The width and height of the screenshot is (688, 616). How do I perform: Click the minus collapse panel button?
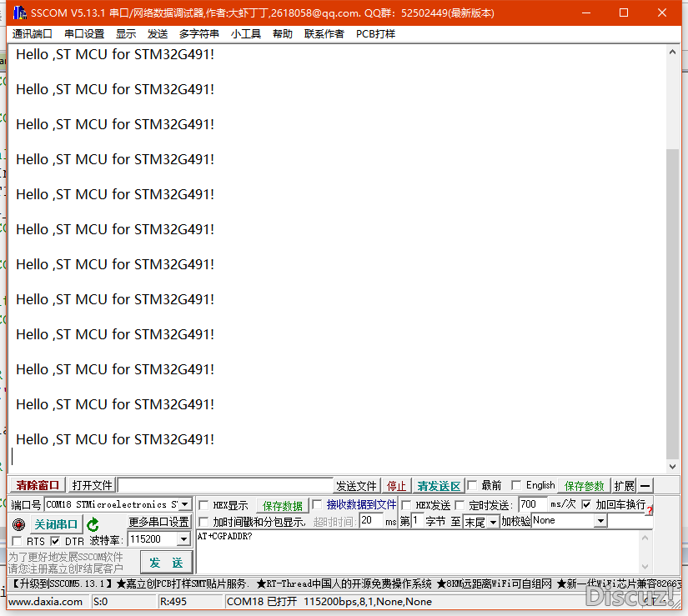(645, 486)
